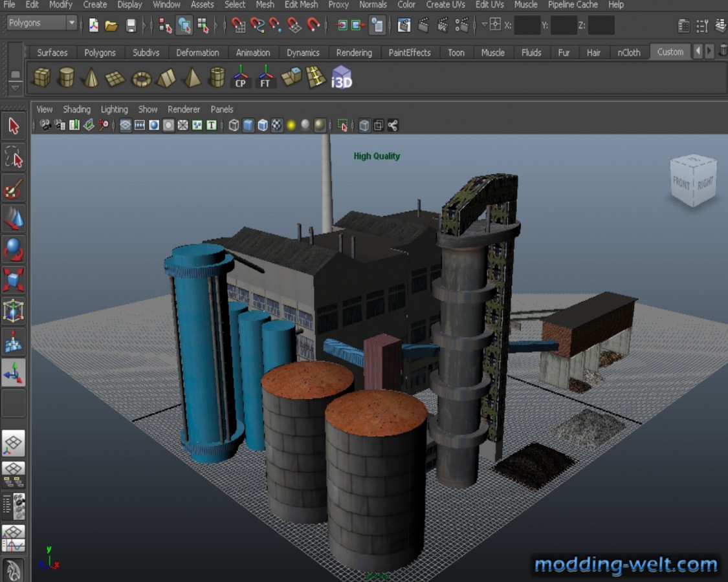Toggle Snap to grids magnet
The image size is (728, 582).
coord(238,25)
